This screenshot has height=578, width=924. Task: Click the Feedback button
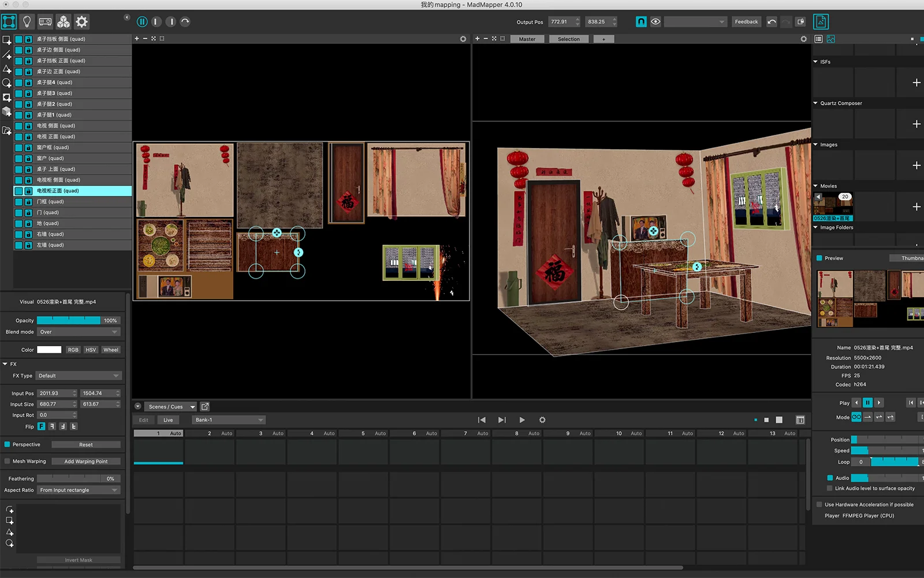(x=746, y=22)
